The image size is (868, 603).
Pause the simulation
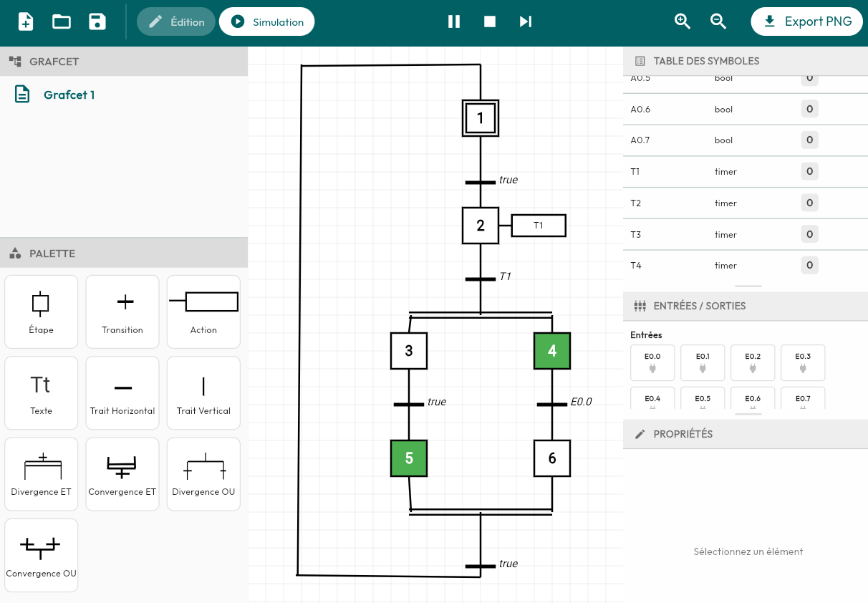(454, 21)
